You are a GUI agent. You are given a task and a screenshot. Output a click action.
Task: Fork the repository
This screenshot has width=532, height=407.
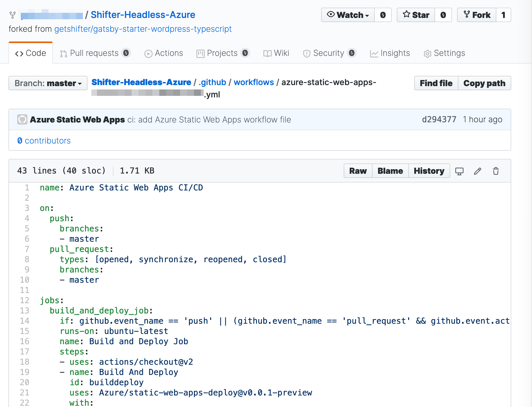click(477, 15)
